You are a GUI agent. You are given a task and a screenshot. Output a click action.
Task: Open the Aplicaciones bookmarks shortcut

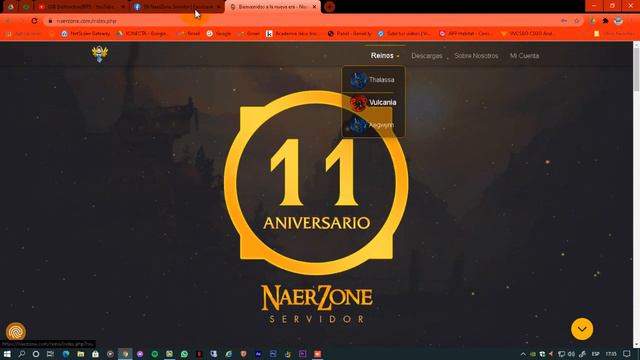(x=24, y=33)
